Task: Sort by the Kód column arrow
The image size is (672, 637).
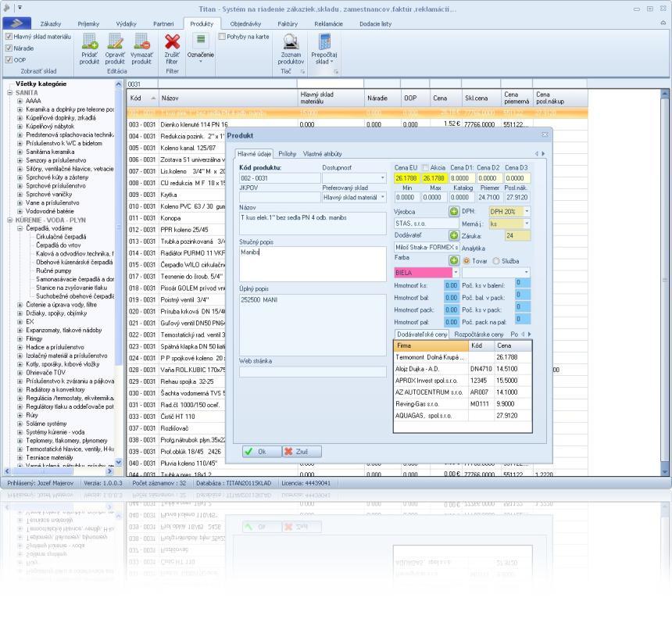Action: tap(153, 98)
